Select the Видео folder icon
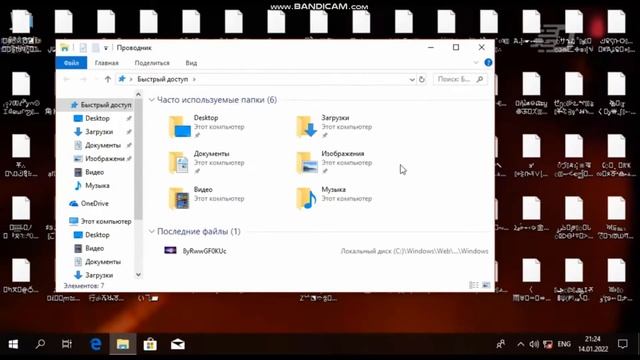Image resolution: width=640 pixels, height=360 pixels. coord(180,198)
